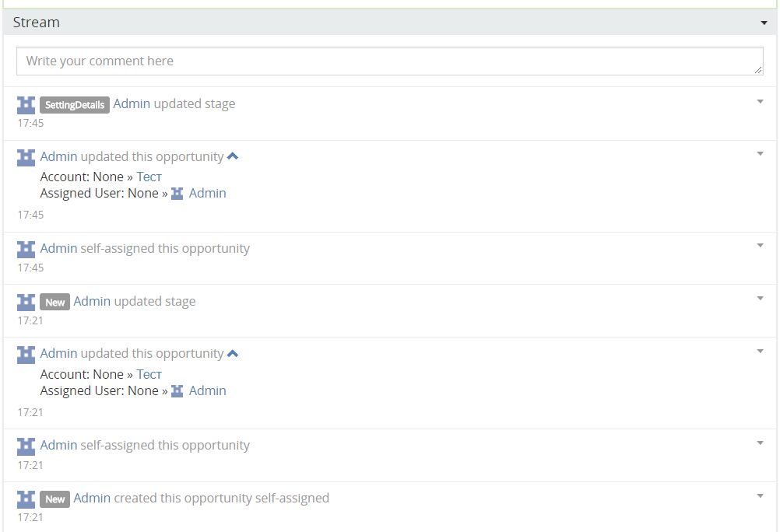The width and height of the screenshot is (780, 532).
Task: Click the SettingDetails stage badge
Action: 75,105
